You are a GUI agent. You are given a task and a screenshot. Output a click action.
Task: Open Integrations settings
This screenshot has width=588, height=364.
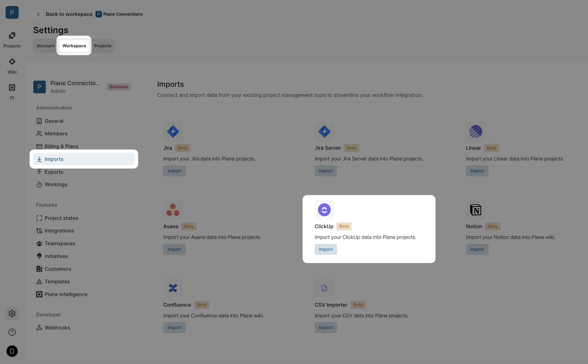point(84,231)
